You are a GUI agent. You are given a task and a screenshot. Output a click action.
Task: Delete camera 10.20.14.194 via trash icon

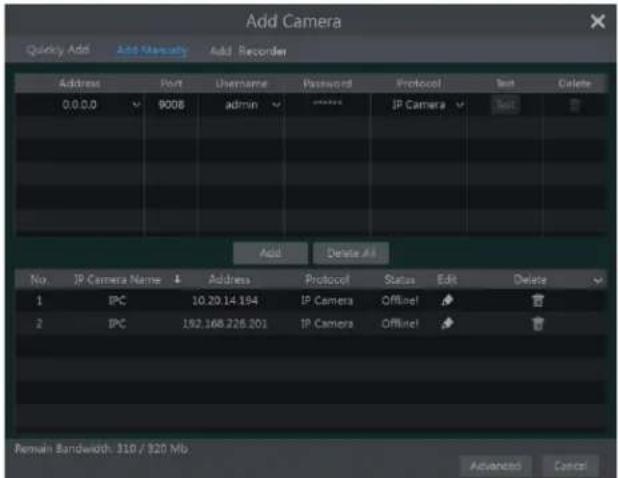tap(538, 301)
